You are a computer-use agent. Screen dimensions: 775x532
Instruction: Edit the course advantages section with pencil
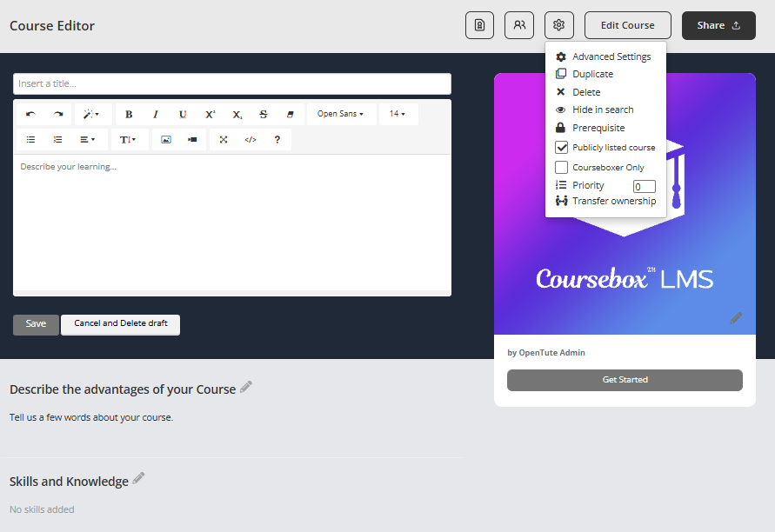tap(246, 388)
